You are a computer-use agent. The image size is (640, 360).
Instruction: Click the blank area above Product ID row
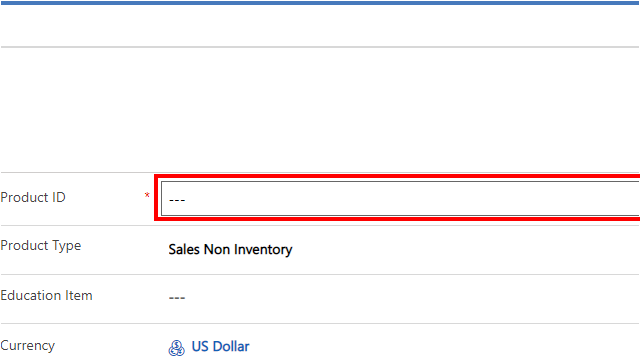(320, 109)
